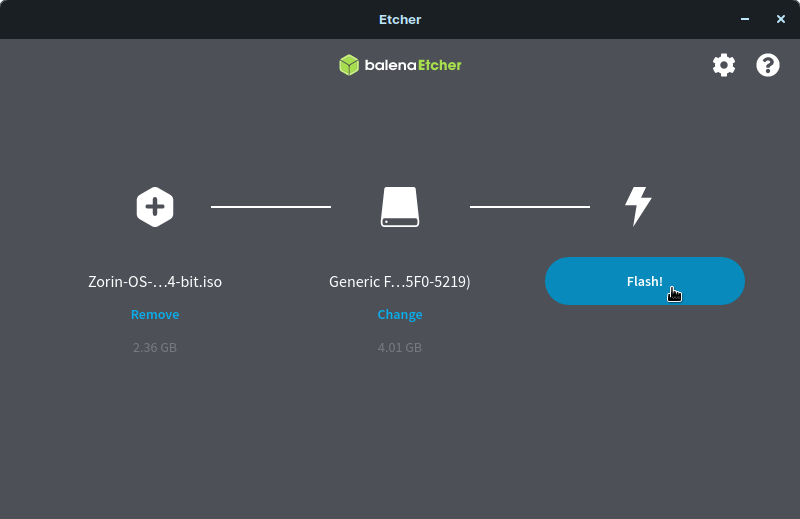Click the line between image and drive
Screen dimensions: 800x519
click(270, 207)
